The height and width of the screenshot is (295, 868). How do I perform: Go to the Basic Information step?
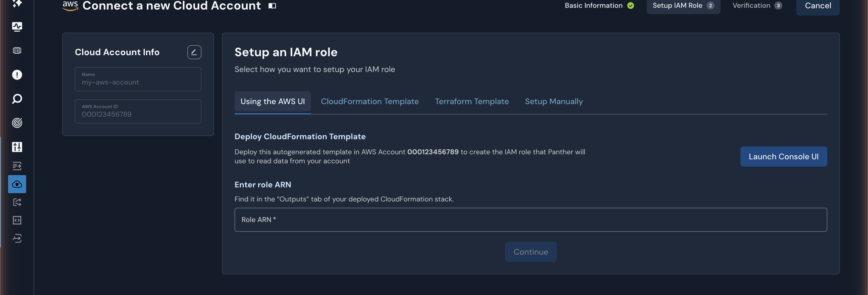click(x=600, y=6)
